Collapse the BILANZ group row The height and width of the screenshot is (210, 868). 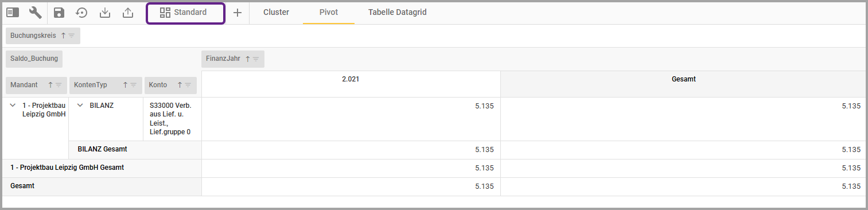80,106
